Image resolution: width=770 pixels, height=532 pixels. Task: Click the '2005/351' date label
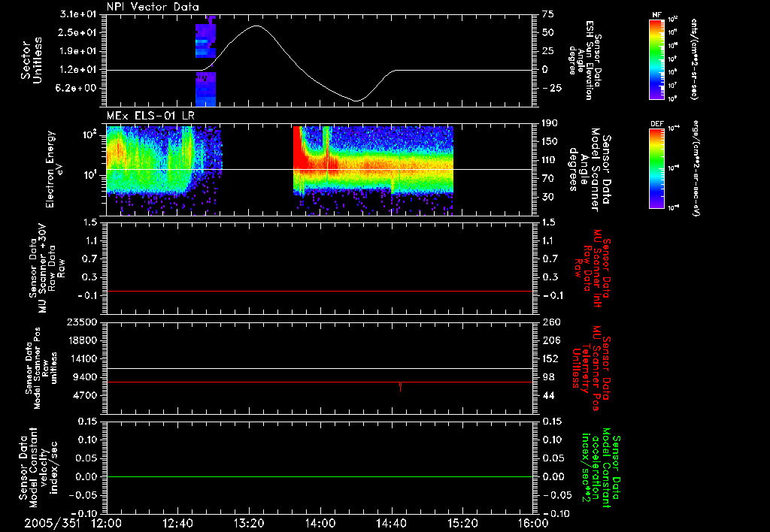53,523
